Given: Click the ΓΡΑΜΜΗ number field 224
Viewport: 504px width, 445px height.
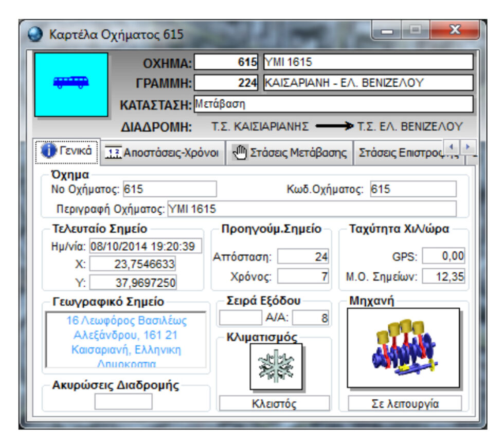Looking at the screenshot, I should click(x=226, y=83).
